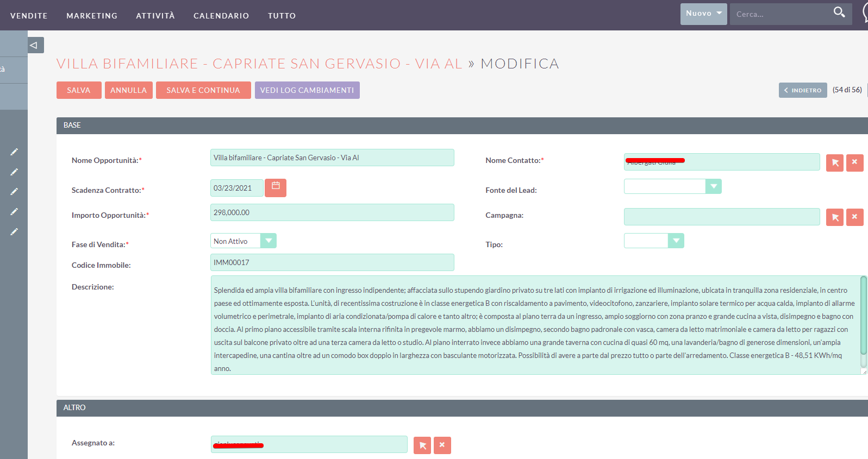Open the Calendario menu

point(221,16)
